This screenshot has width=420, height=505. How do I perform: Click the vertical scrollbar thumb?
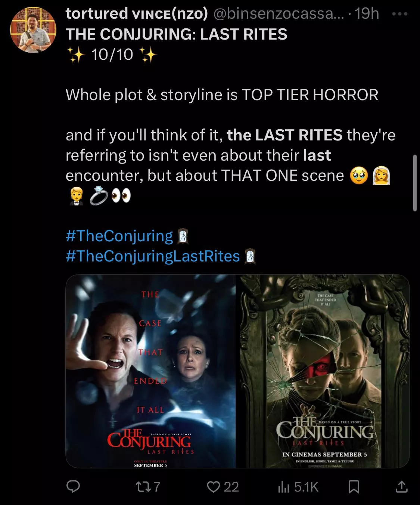click(415, 183)
